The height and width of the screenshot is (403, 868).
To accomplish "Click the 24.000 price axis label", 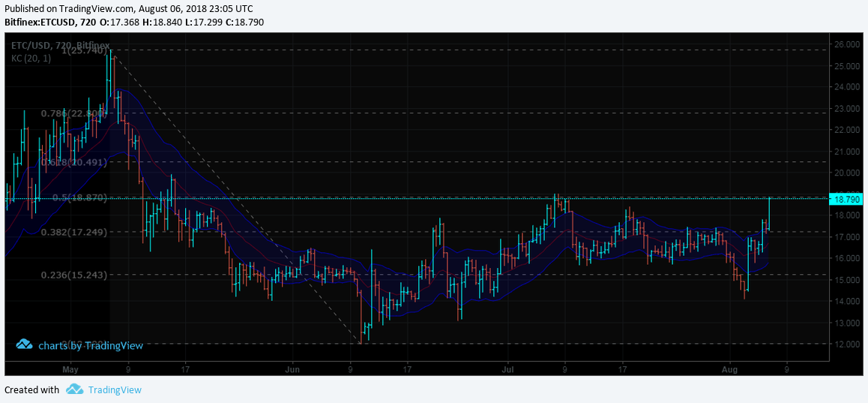I will tap(847, 87).
